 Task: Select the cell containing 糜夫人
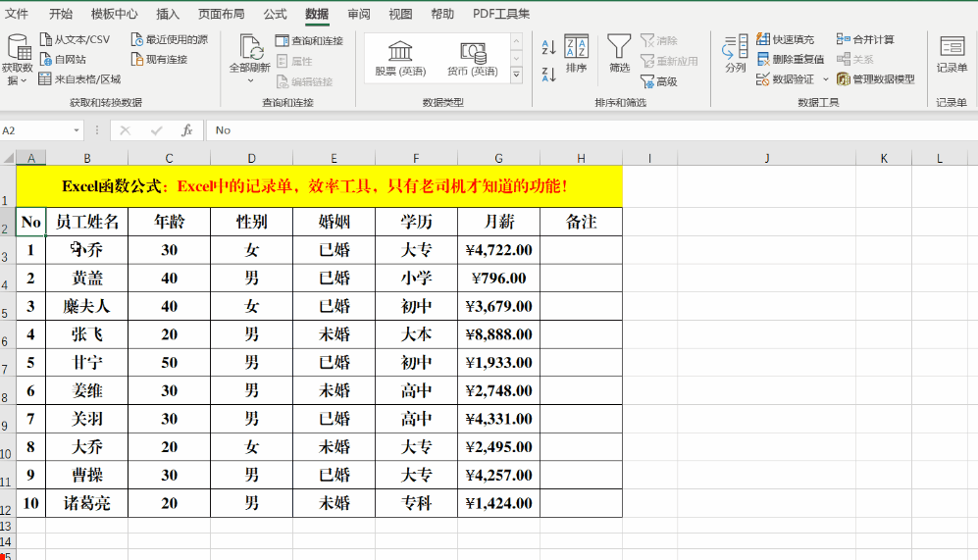[86, 306]
